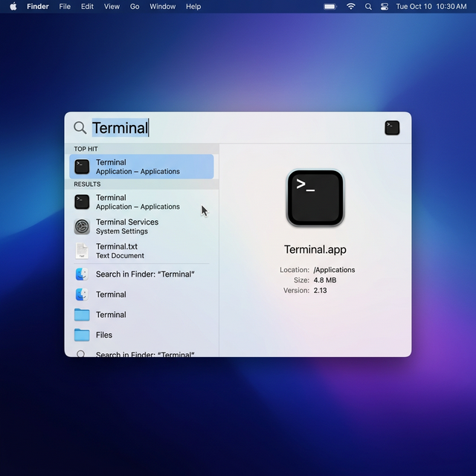
Task: Click the Terminal.txt document icon
Action: tap(82, 251)
